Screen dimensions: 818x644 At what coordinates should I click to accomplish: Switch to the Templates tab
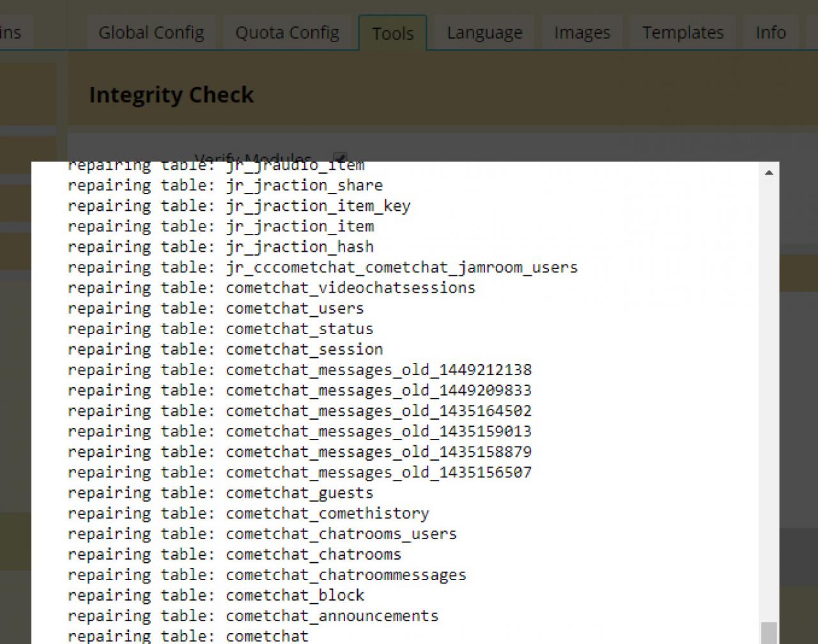coord(683,33)
